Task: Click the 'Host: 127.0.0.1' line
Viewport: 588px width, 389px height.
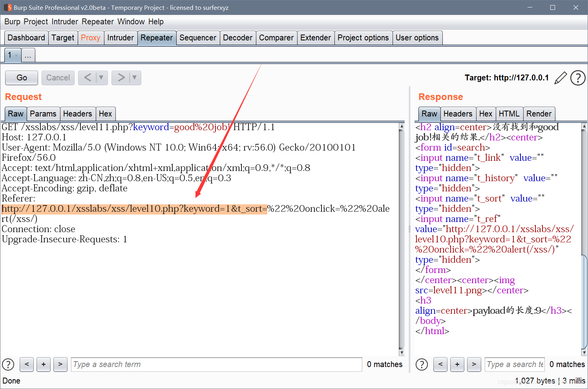Action: click(x=34, y=137)
